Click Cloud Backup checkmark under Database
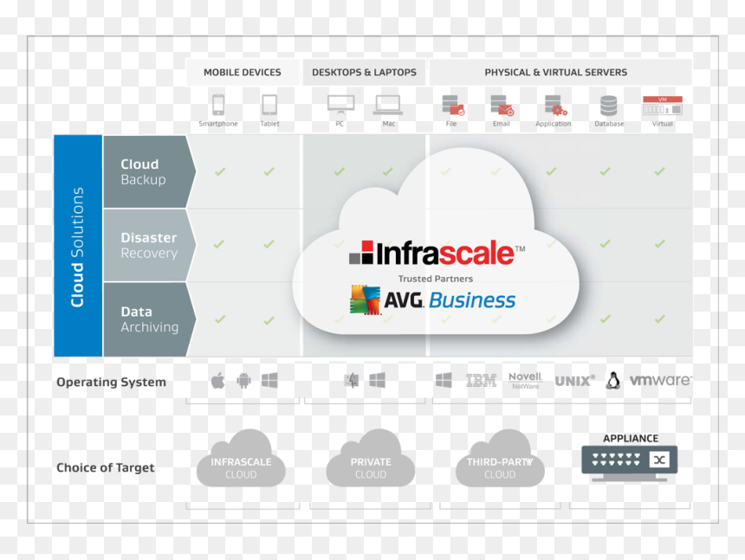This screenshot has height=560, width=745. coord(605,171)
